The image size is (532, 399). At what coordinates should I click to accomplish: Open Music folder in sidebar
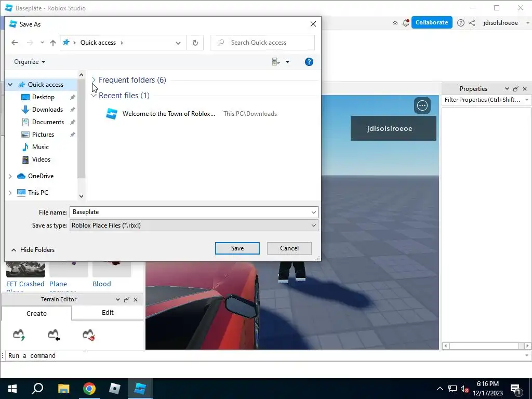click(x=41, y=147)
